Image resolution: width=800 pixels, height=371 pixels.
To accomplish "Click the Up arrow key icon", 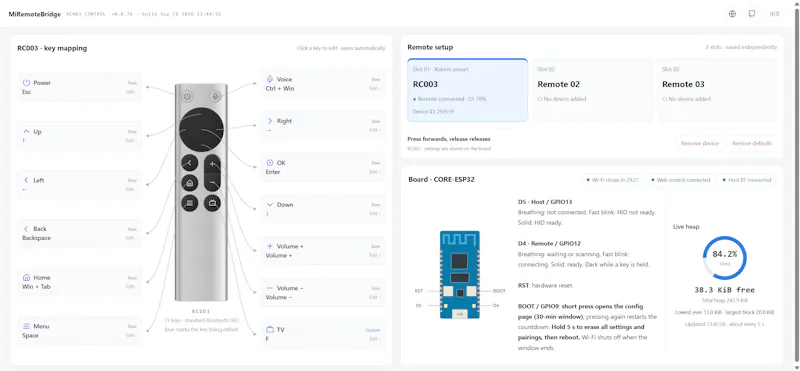I will [27, 132].
